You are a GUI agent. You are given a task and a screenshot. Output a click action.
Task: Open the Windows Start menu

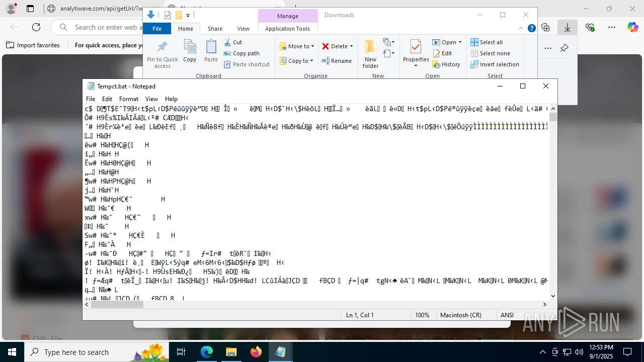point(12,352)
